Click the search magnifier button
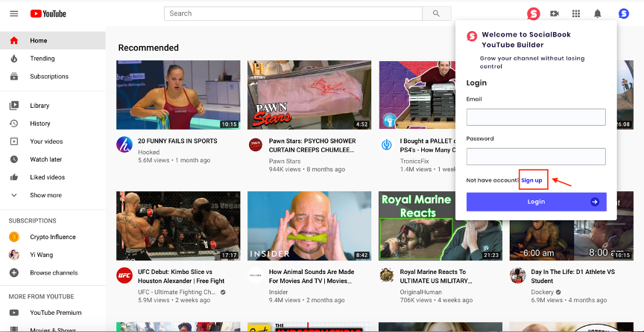 [437, 13]
